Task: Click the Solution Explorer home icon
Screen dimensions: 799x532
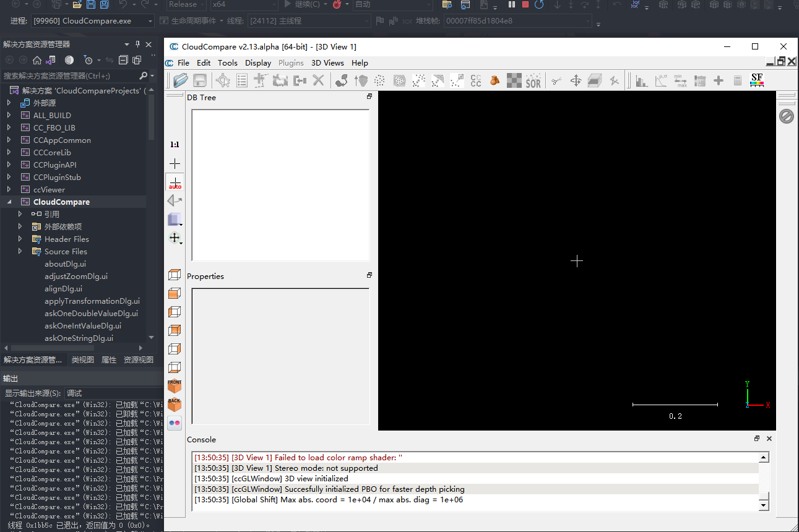Action: point(37,60)
